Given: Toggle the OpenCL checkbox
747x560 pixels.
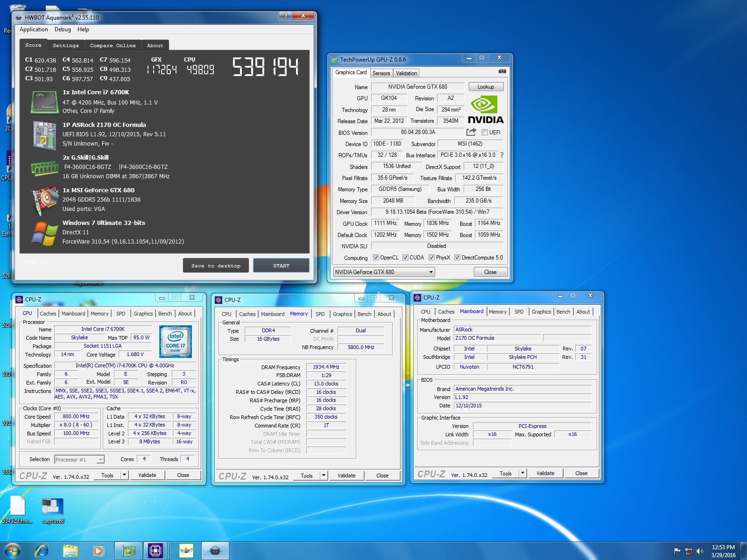Looking at the screenshot, I should point(376,258).
